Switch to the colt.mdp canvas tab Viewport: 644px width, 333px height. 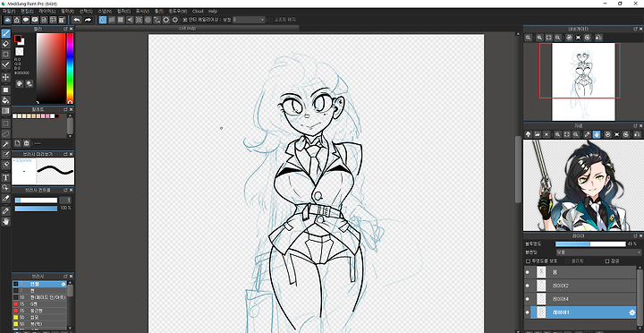point(187,28)
